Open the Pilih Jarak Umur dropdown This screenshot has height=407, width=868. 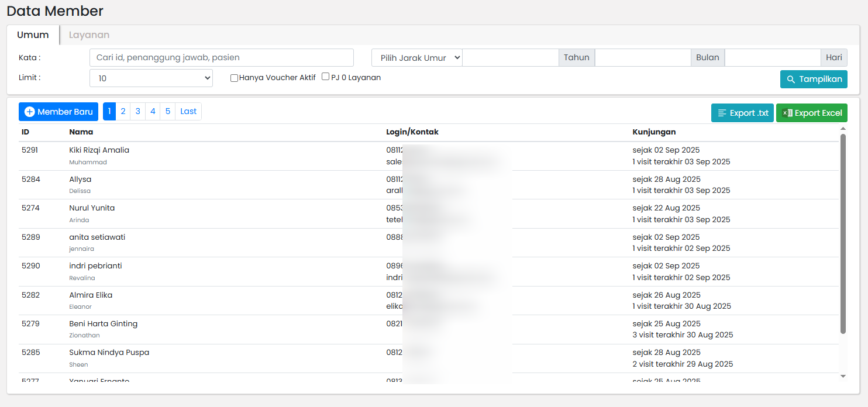(416, 57)
